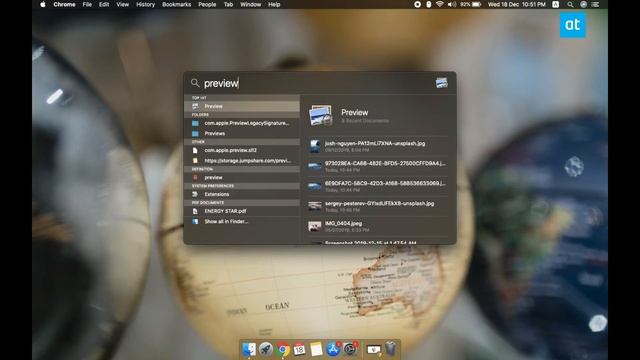The image size is (640, 360).
Task: Open the Tab menu
Action: coord(228,4)
